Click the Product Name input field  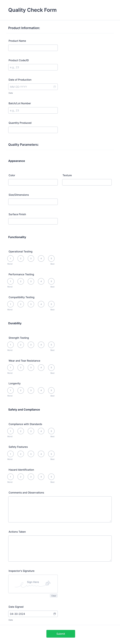[x=33, y=48]
